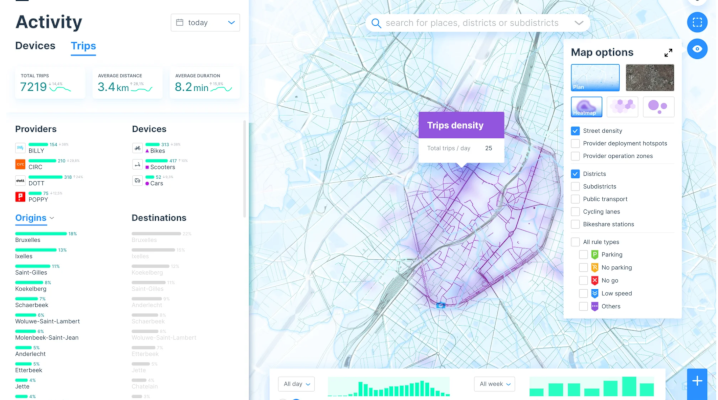Image resolution: width=718 pixels, height=400 pixels.
Task: Uncheck the Street density checkbox
Action: tap(575, 131)
